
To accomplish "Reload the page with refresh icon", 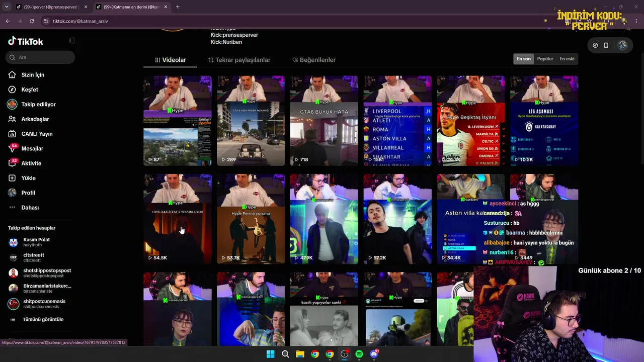I will 32,21.
